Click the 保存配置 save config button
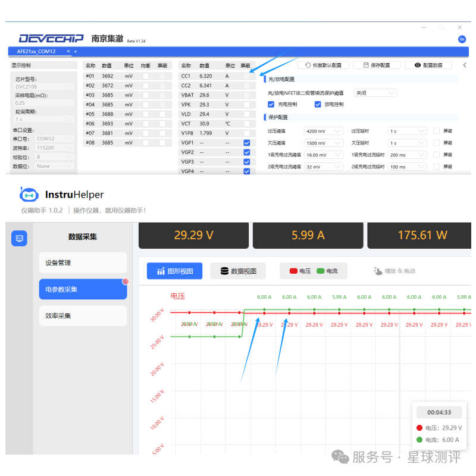Screen dimensions: 476x476 (376, 65)
